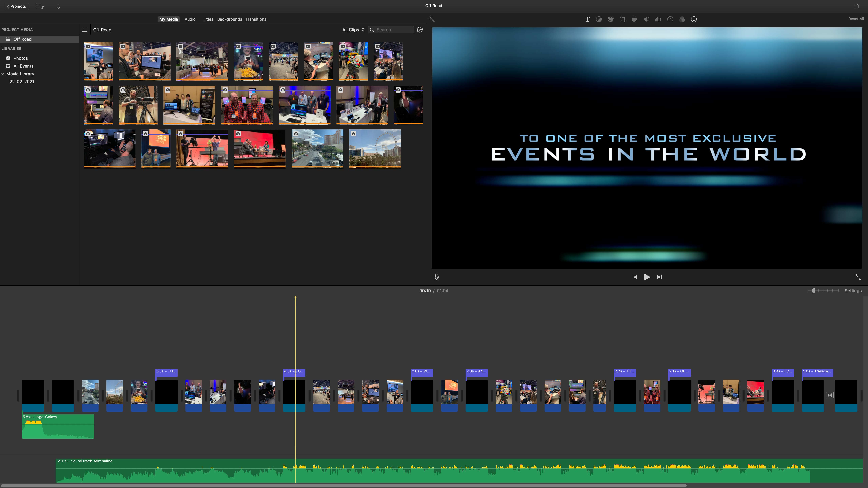
Task: Play the preview video
Action: [x=647, y=277]
